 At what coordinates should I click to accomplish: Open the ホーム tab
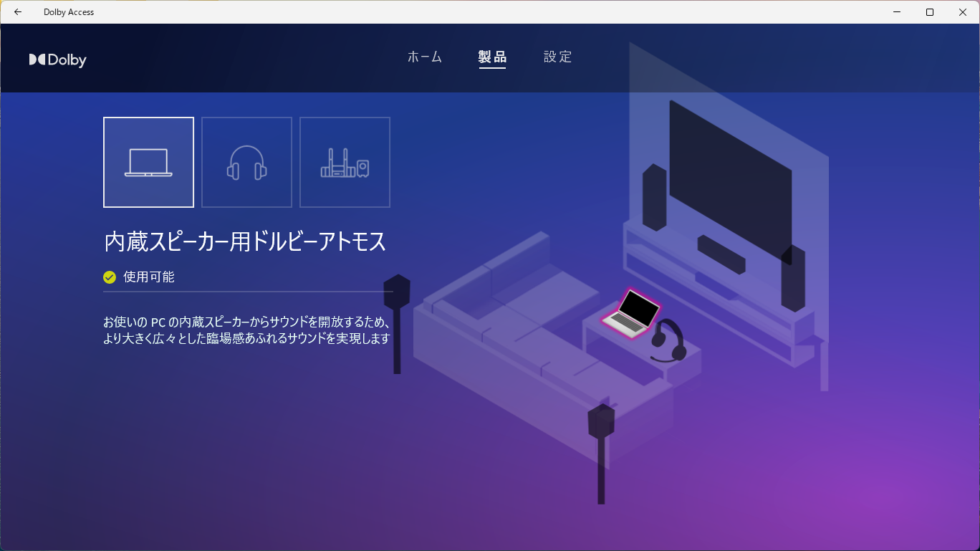point(425,57)
